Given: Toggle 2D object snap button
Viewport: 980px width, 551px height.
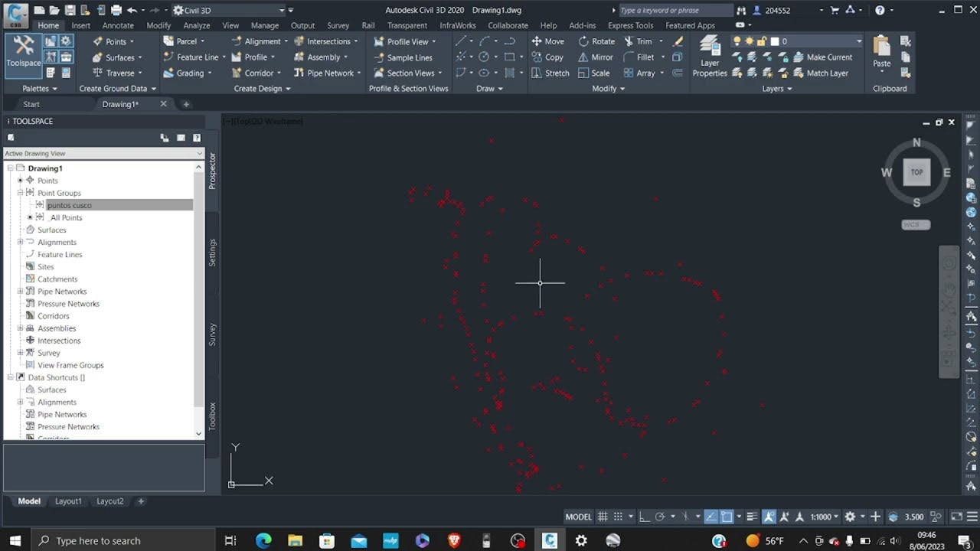Looking at the screenshot, I should [x=727, y=517].
